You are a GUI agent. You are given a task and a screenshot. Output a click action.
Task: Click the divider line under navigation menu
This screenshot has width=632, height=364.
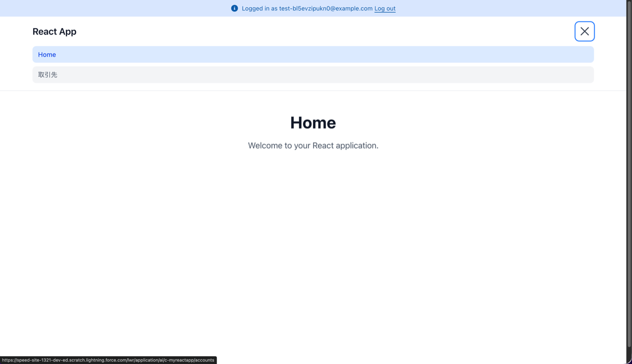pos(313,91)
